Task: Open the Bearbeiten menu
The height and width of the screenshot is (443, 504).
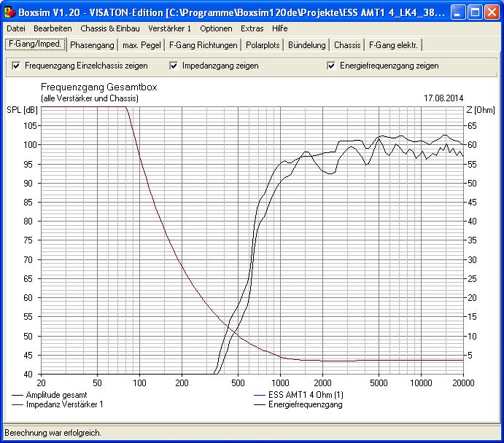Action: tap(53, 28)
